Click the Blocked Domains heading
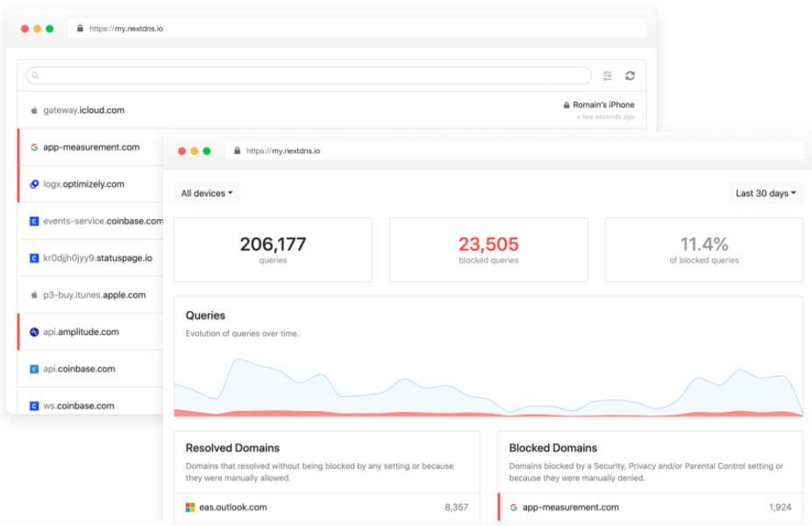This screenshot has width=812, height=526. (x=553, y=448)
